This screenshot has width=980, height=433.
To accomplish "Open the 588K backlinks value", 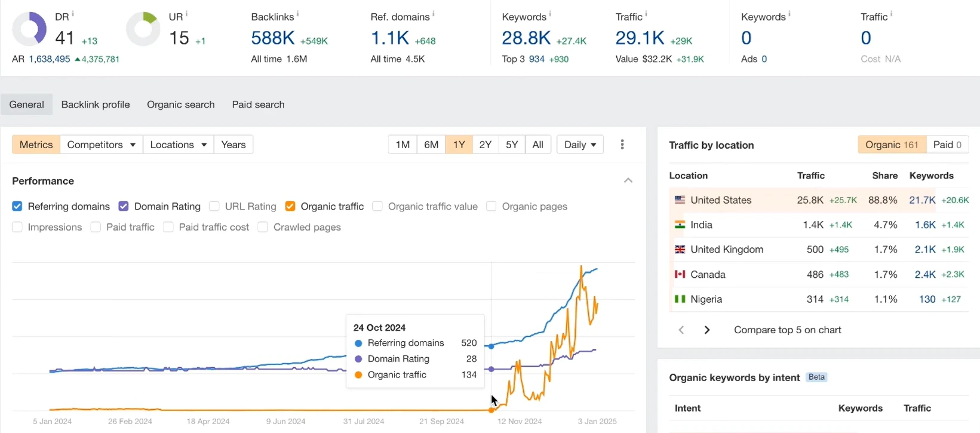I will click(x=273, y=38).
